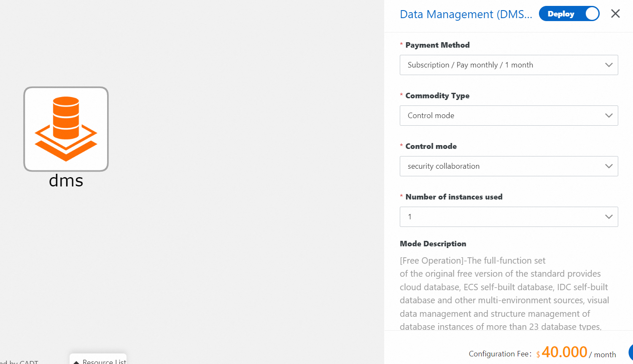Open the Number of instances used dropdown
This screenshot has width=633, height=364.
pyautogui.click(x=509, y=216)
